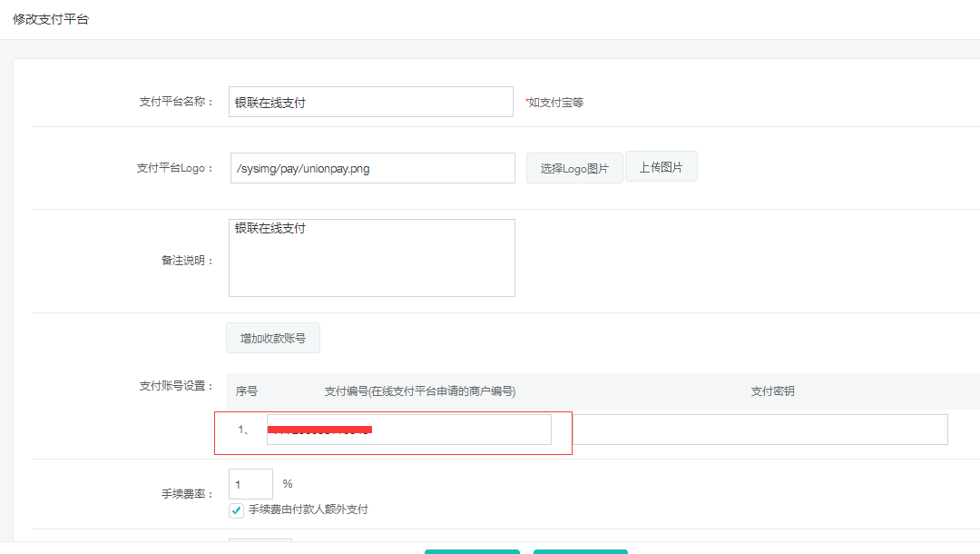Select the Logo path input showing unionpay.png
The image size is (980, 554).
(372, 168)
